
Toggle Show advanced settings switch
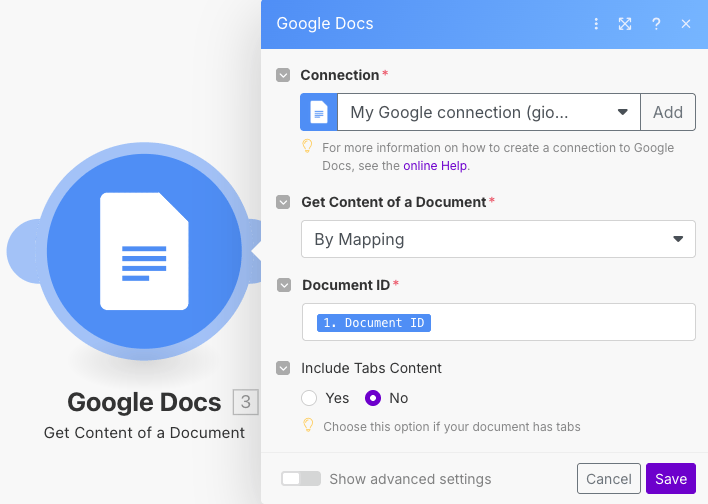(301, 479)
